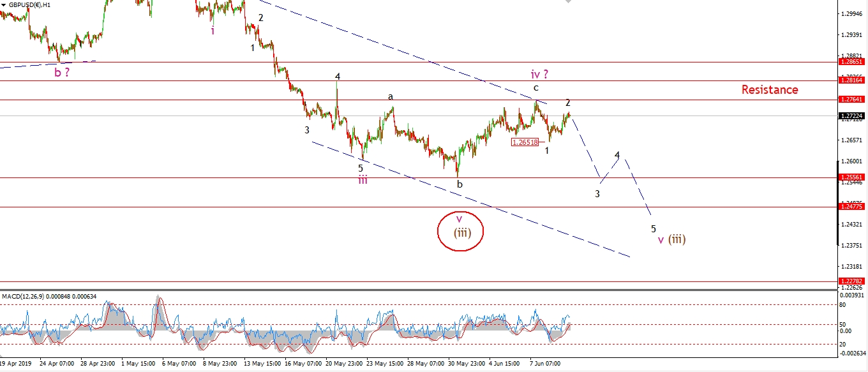Select the 'v (iii)' projection label at right
The width and height of the screenshot is (868, 372).
672,239
